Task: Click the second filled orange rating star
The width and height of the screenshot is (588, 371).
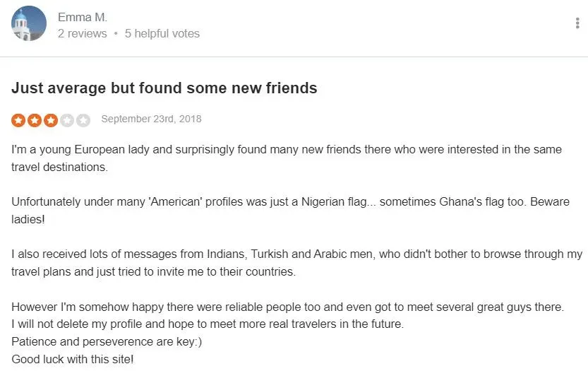Action: point(35,120)
